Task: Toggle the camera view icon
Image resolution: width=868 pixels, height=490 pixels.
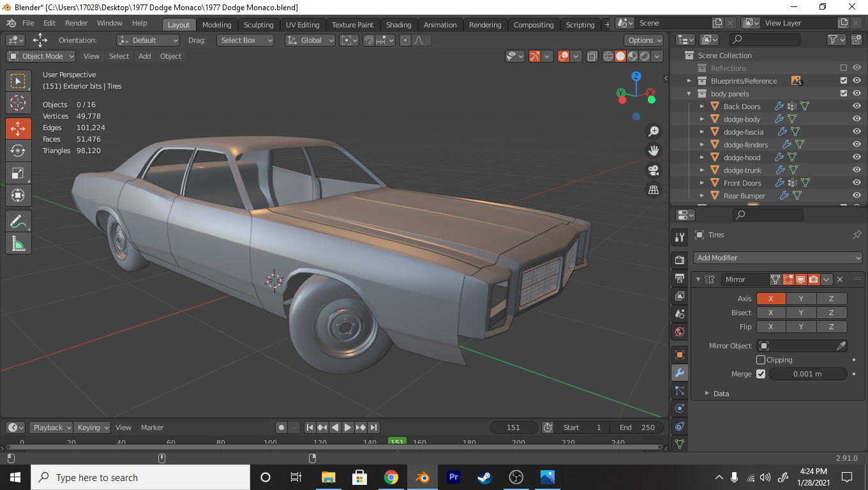Action: (x=654, y=170)
